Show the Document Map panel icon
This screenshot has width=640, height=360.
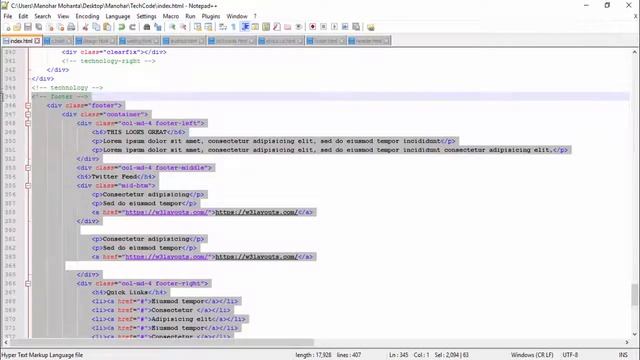(x=266, y=27)
